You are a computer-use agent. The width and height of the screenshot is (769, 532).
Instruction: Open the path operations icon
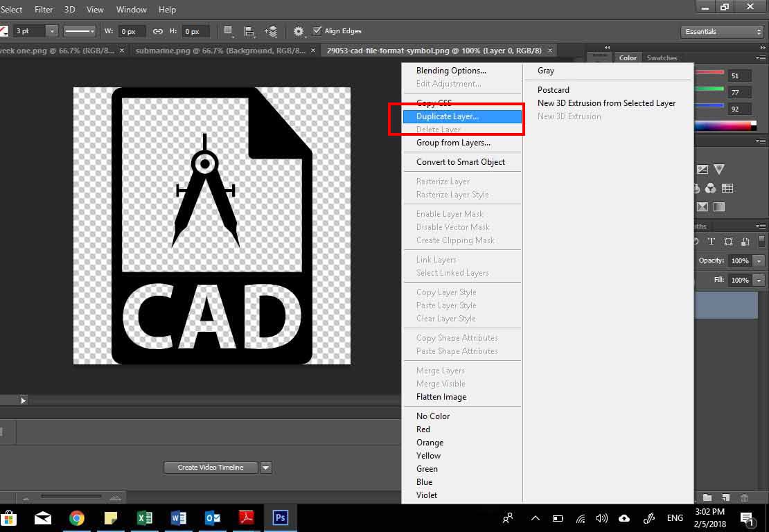(228, 31)
